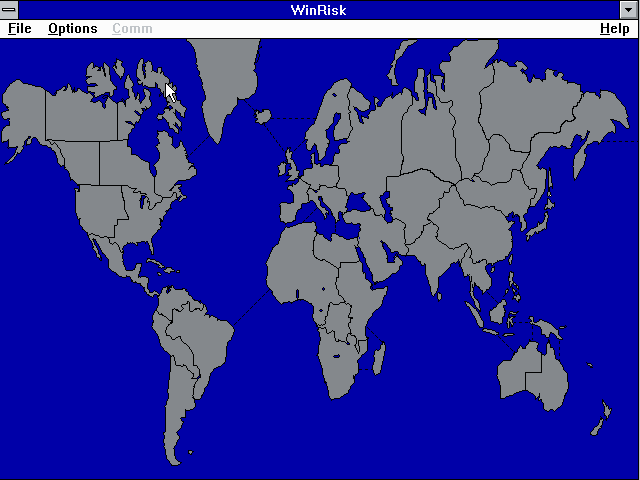Screen dimensions: 640x480
Task: Choose the Madagascar island territory
Action: 377,355
